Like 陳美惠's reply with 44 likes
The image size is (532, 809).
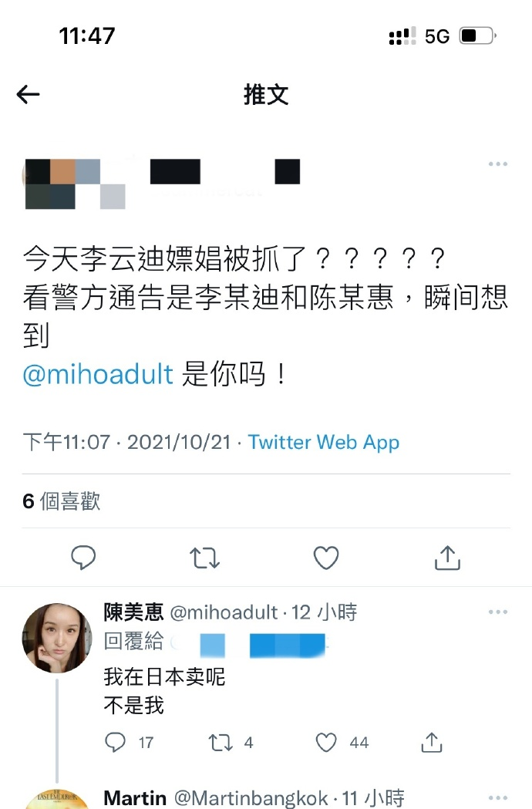[x=326, y=743]
